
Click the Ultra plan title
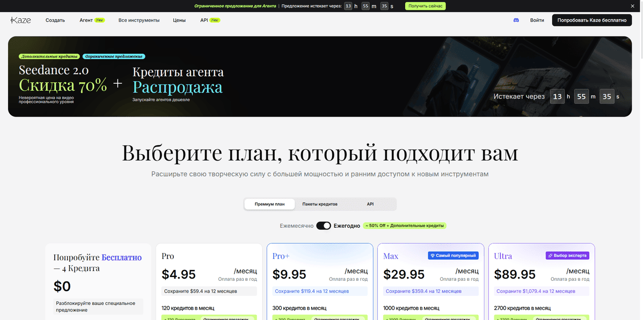(503, 256)
